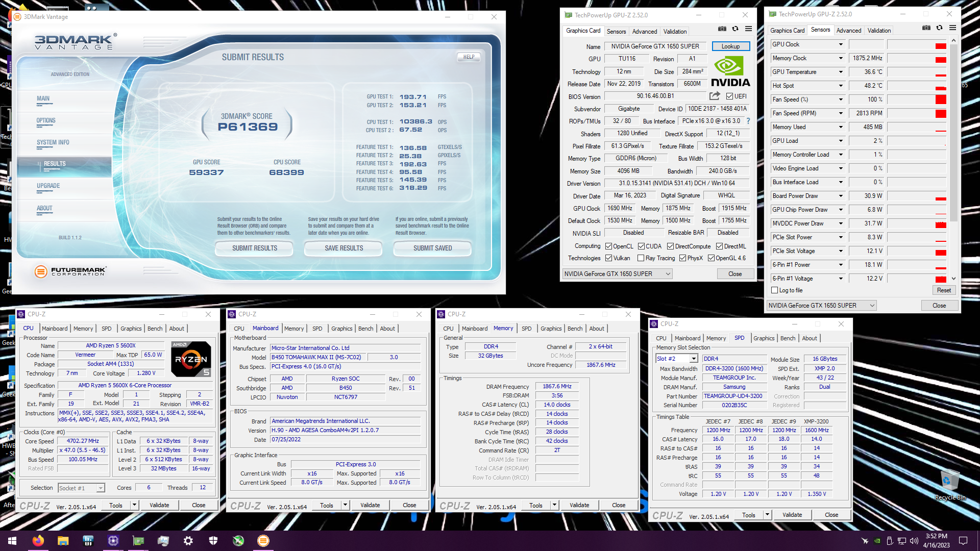Select Options in 3DMark Vantage sidebar

pyautogui.click(x=46, y=121)
